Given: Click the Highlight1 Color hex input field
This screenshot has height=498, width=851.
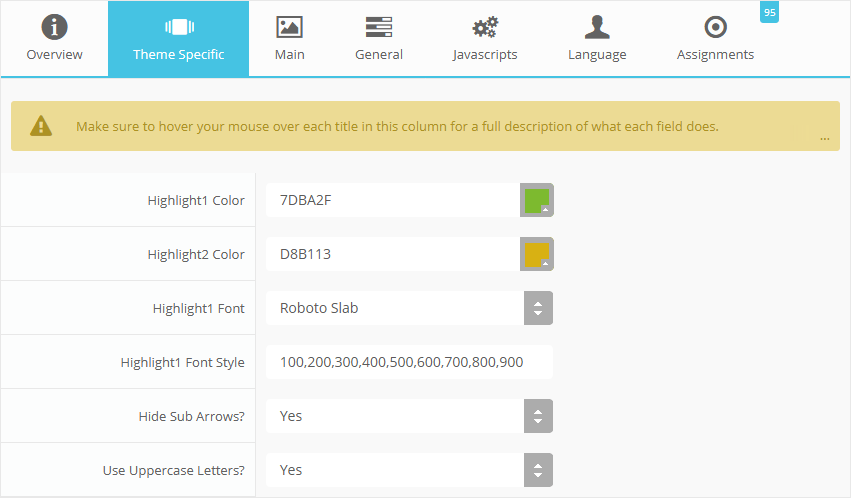Looking at the screenshot, I should (x=392, y=200).
